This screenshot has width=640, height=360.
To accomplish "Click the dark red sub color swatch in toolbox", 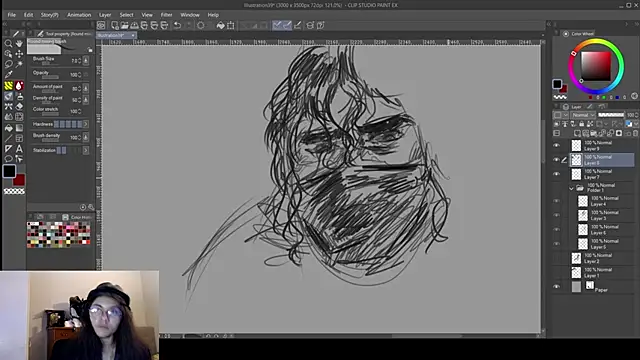I will pos(20,181).
